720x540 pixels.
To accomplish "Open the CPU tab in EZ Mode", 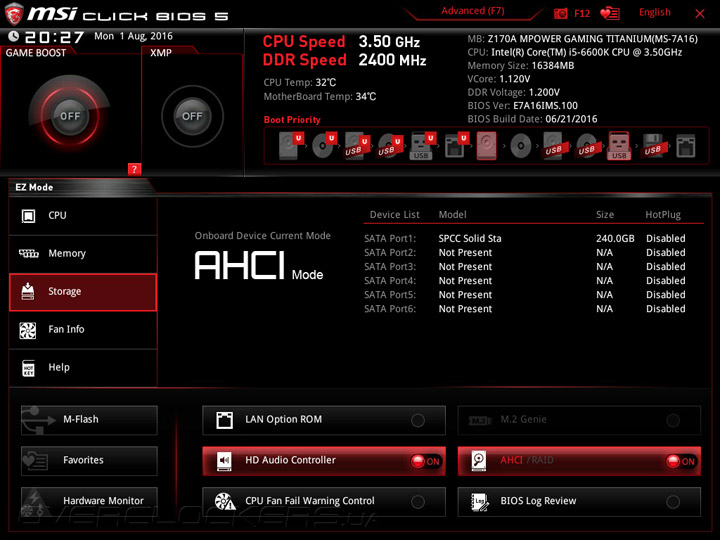I will tap(83, 216).
